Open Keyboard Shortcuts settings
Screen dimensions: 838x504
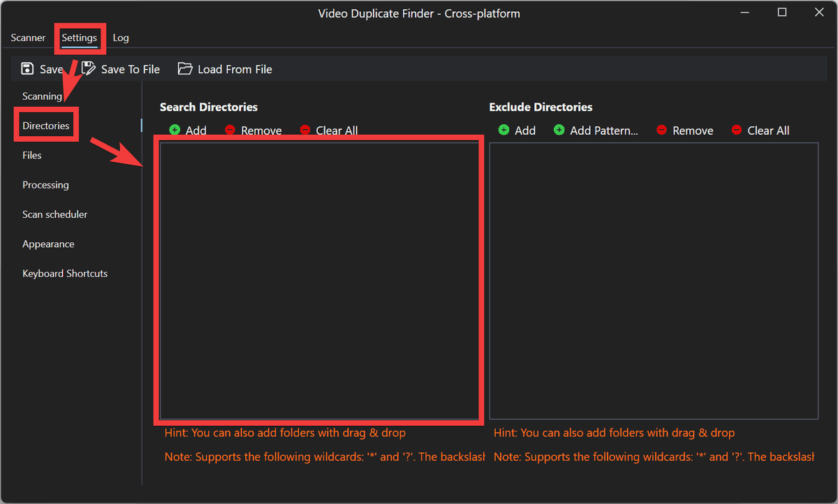click(x=65, y=274)
